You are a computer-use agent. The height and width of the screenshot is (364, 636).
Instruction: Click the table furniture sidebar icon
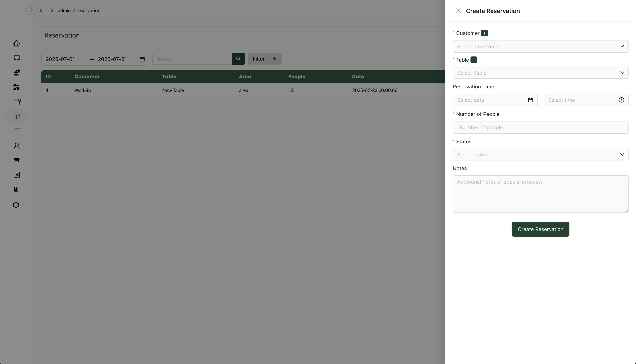pos(17,160)
